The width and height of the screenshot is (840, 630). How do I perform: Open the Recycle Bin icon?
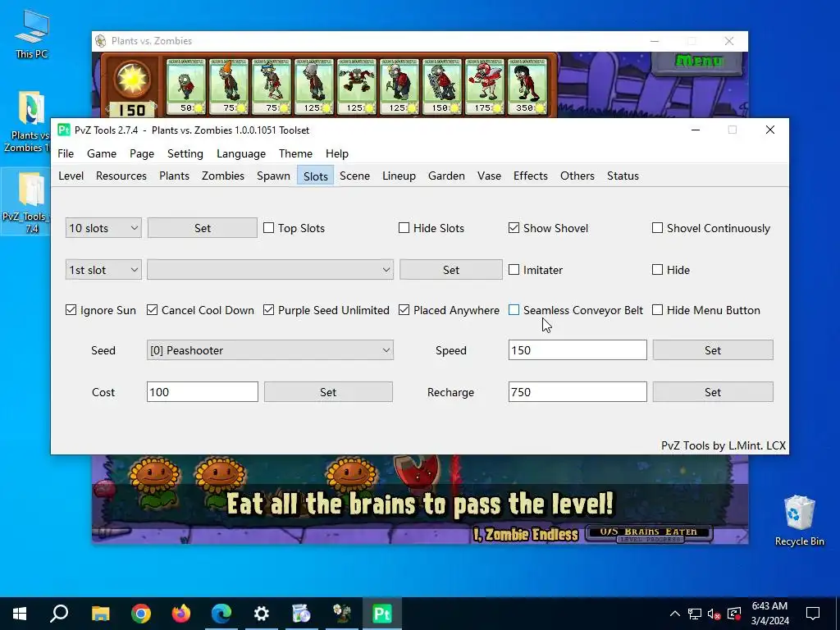pyautogui.click(x=799, y=520)
